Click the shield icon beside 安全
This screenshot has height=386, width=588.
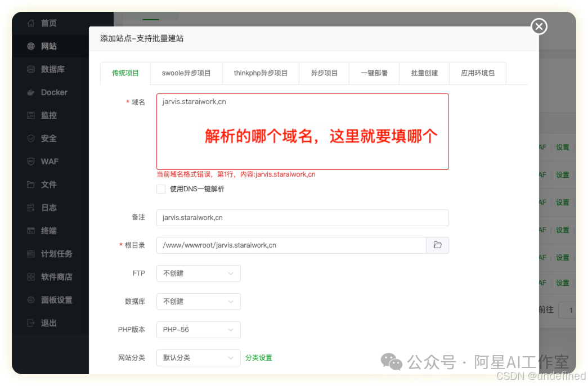coord(31,138)
